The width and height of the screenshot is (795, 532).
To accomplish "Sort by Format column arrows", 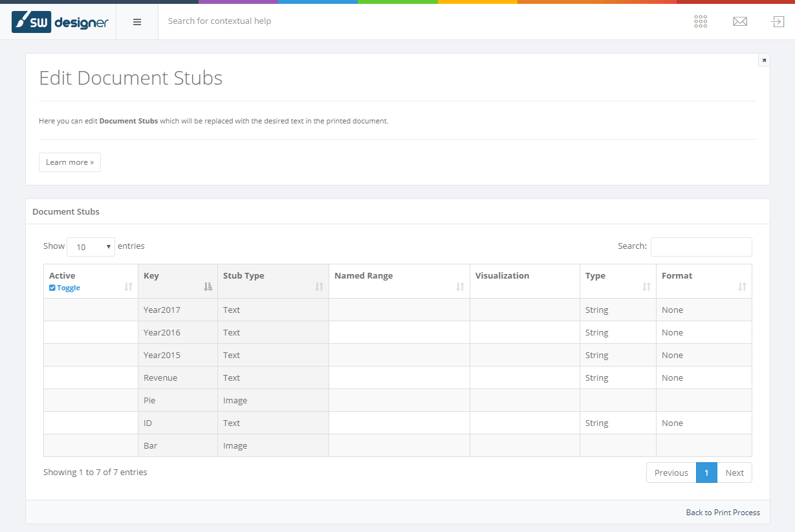I will 742,286.
